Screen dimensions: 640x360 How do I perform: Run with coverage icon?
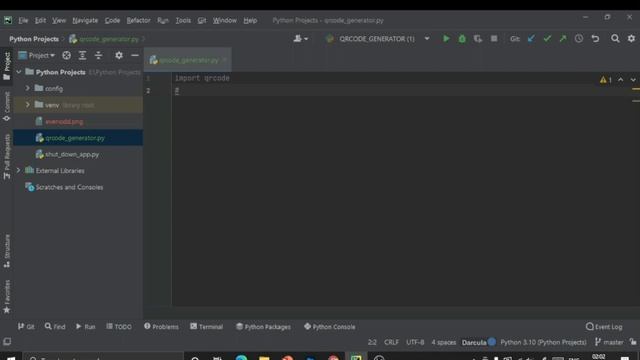click(x=478, y=39)
